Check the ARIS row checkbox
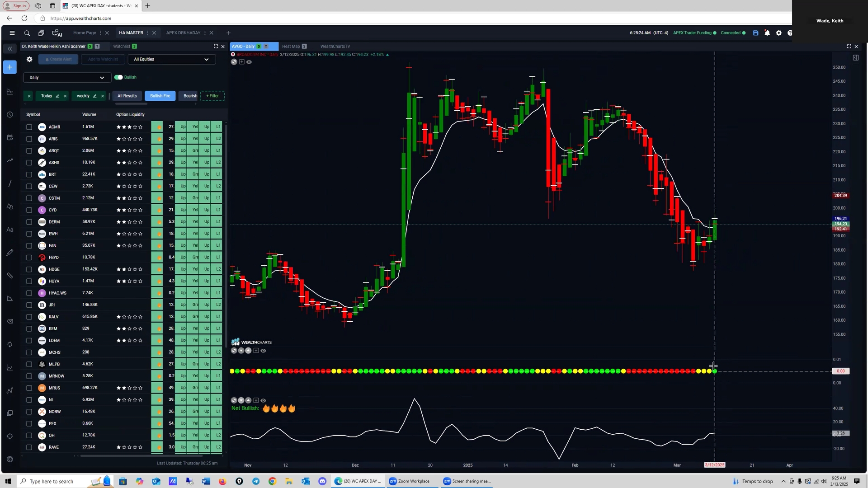 [x=29, y=139]
